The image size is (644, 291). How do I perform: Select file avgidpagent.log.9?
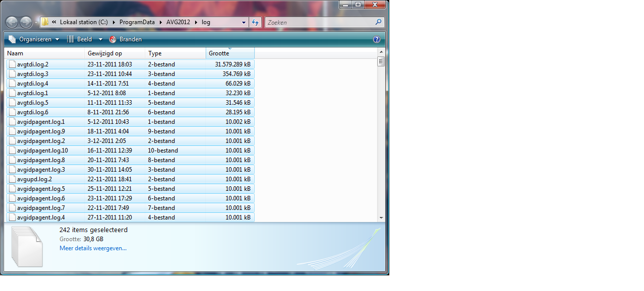(x=130, y=131)
